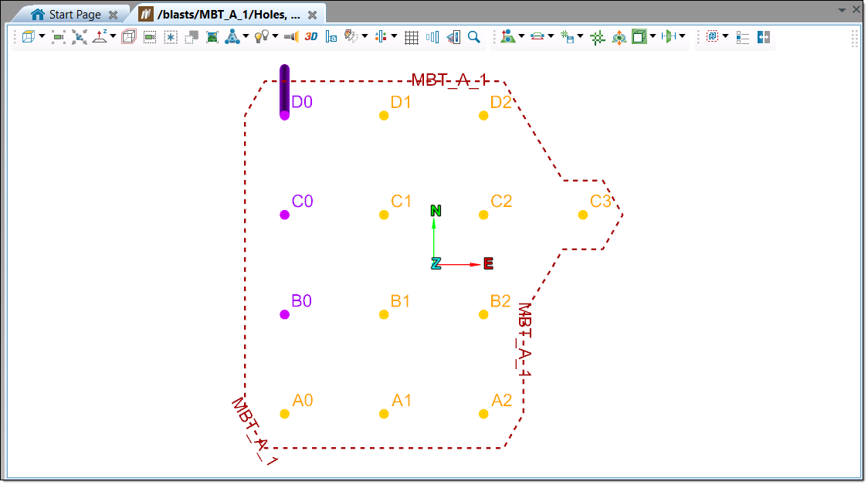
Task: Select blast hole A2
Action: click(x=483, y=414)
